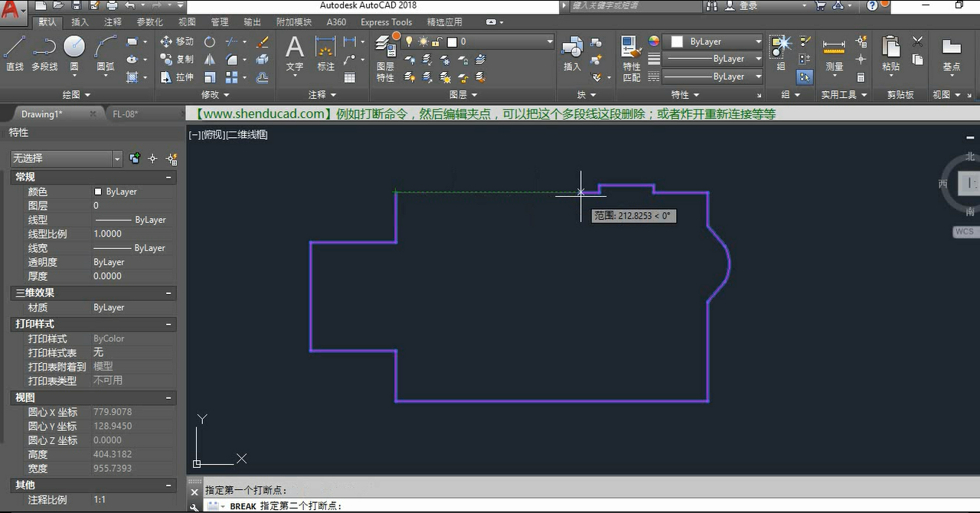980x513 pixels.
Task: Click the Stretch (拉伸) tool
Action: [x=177, y=77]
